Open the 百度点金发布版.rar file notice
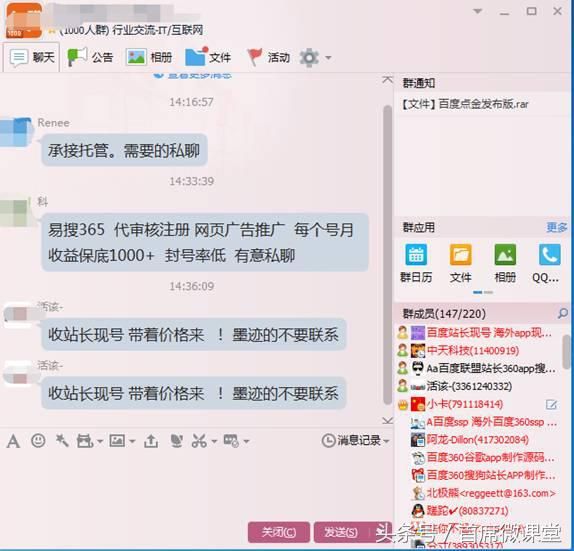Image resolution: width=574 pixels, height=551 pixels. [x=465, y=104]
